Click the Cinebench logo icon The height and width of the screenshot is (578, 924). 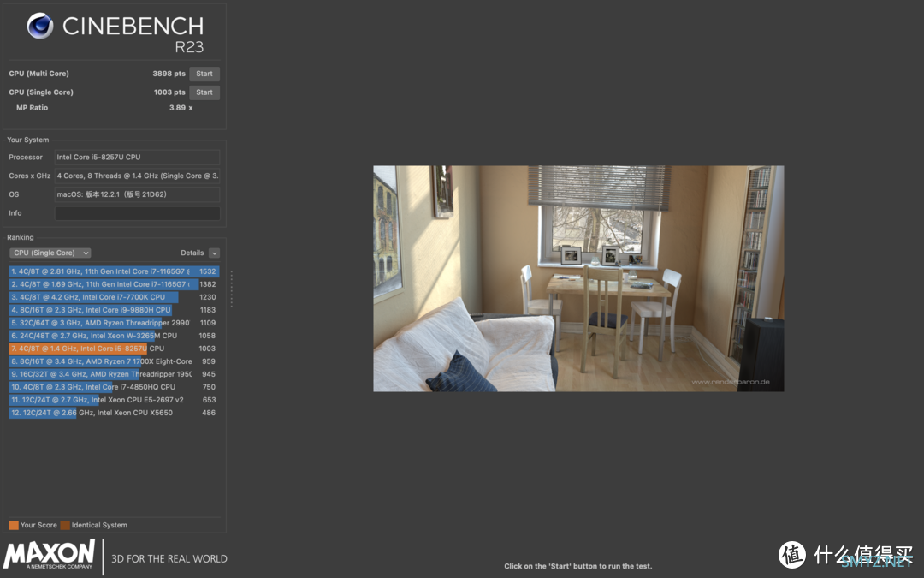(40, 26)
